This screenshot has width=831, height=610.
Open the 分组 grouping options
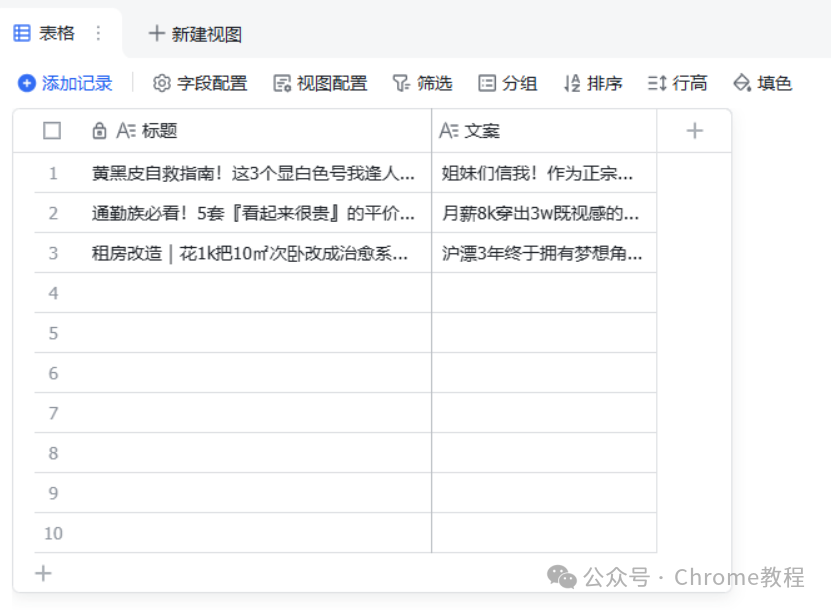[508, 83]
